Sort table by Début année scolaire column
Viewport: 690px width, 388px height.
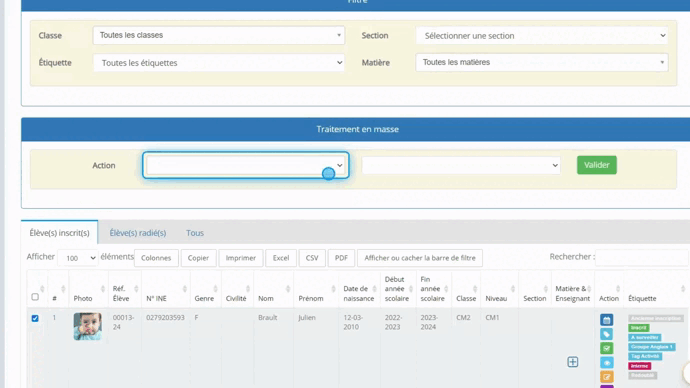(x=398, y=289)
